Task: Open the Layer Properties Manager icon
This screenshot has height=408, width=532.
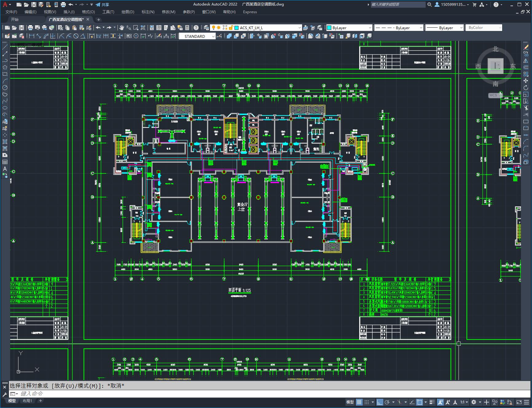Action: (x=206, y=28)
